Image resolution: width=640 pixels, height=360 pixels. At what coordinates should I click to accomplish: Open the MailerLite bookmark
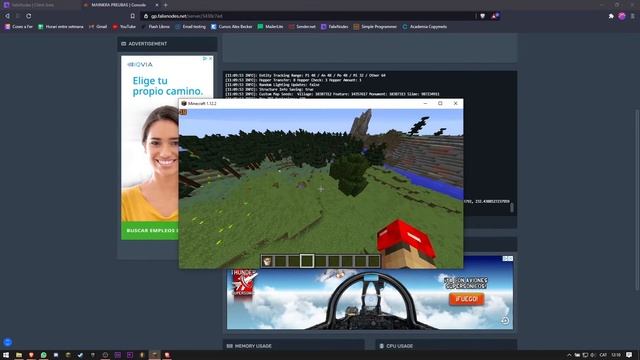coord(270,27)
